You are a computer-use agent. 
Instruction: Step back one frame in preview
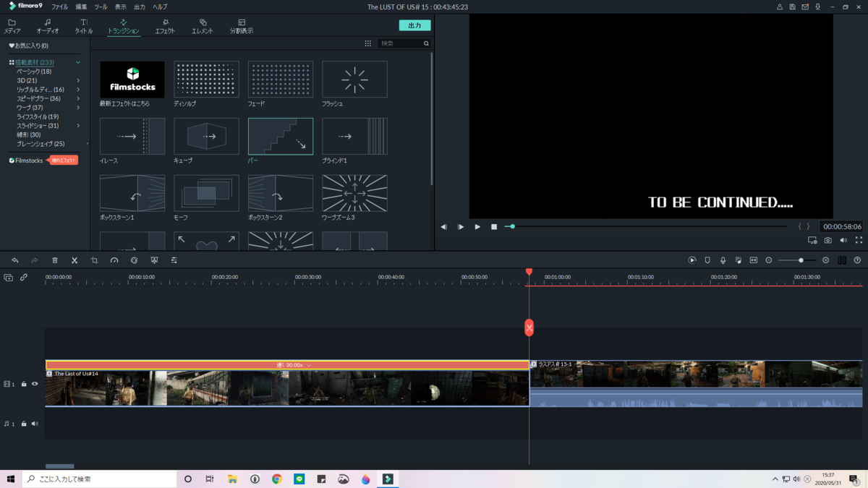coord(443,227)
